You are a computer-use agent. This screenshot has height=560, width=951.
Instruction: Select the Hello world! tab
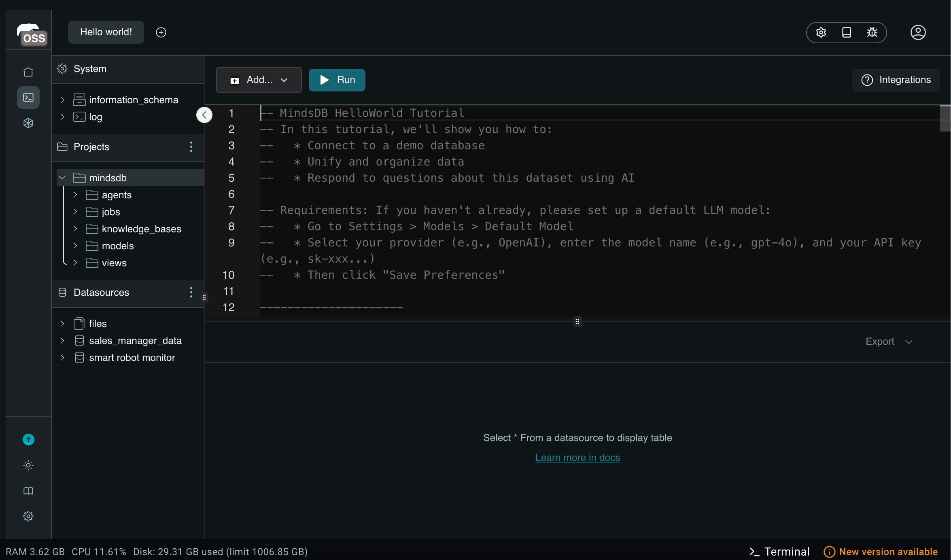click(x=106, y=32)
